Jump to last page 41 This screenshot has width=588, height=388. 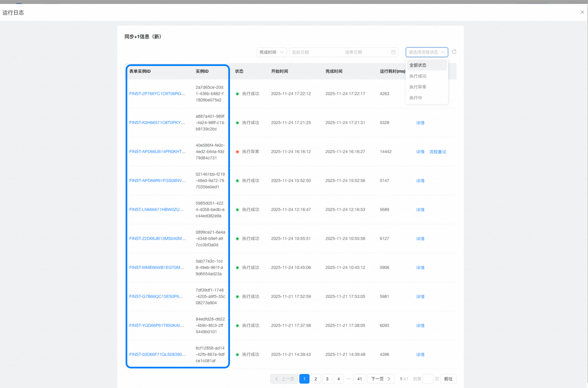pos(359,379)
